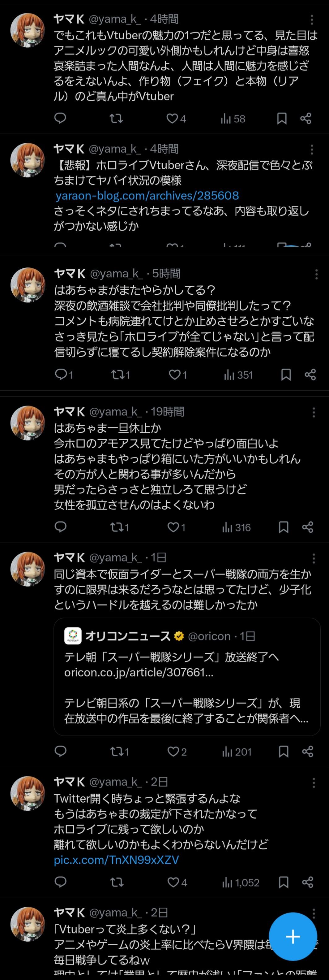Image resolution: width=329 pixels, height=980 pixels.
Task: Bookmark the tweet with 201 views
Action: pos(284,751)
